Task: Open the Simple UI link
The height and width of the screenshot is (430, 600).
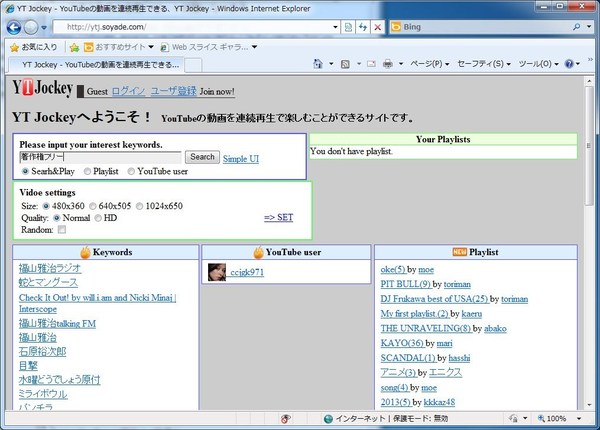Action: [x=241, y=159]
